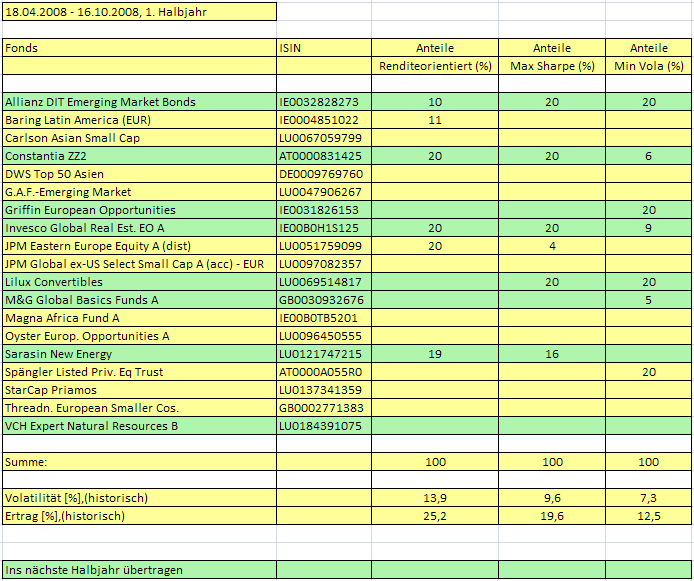694x581 pixels.
Task: Click ISIN cell 'IE0032828273'
Action: click(324, 102)
